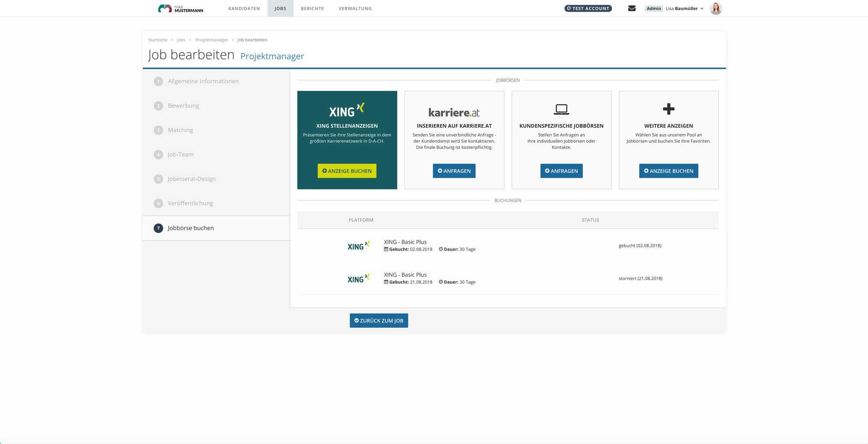The height and width of the screenshot is (444, 868).
Task: Select step 6 Veröffentlichung
Action: 216,203
